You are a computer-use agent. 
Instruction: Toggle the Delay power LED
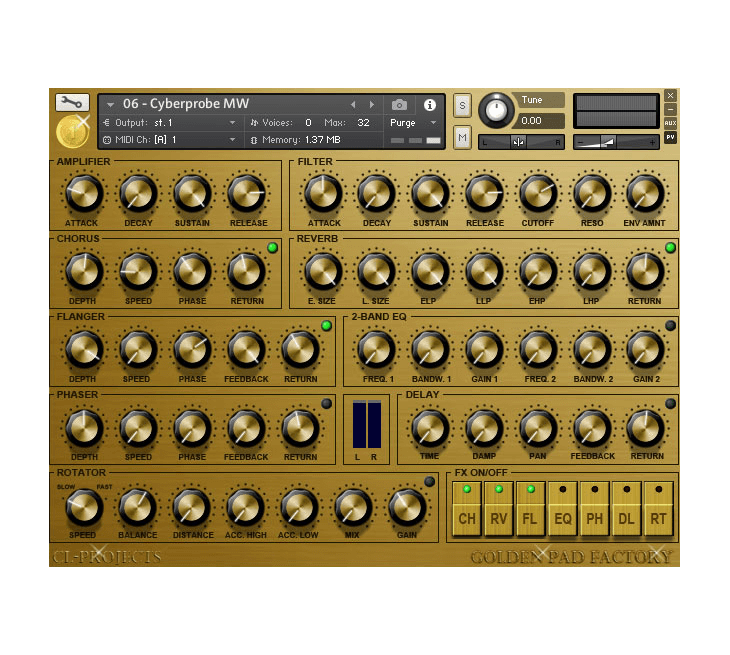[670, 404]
